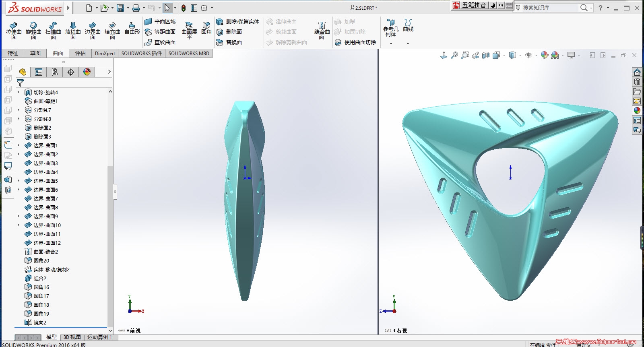Open the 参考几何体 reference geometry tool

(x=391, y=28)
